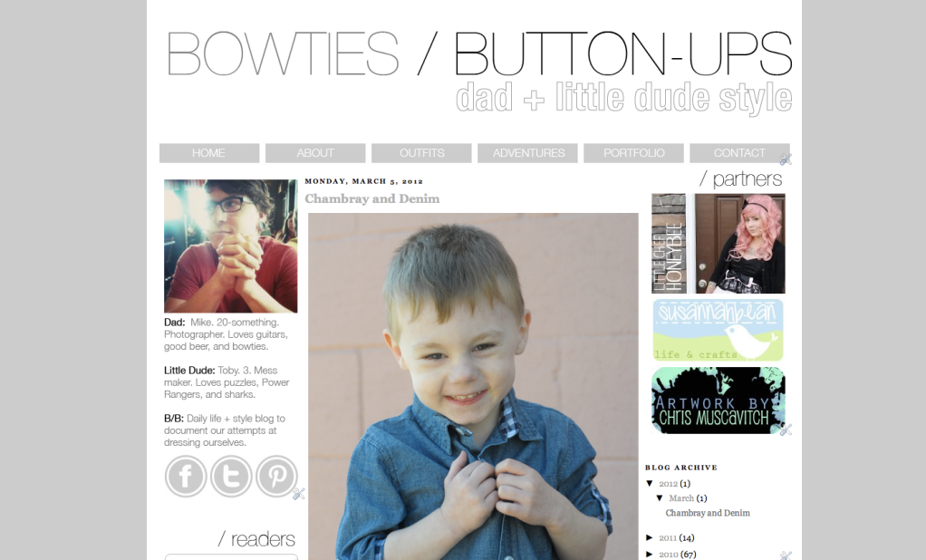Go to the HOME menu item
Screen dimensions: 926x560
[x=209, y=153]
